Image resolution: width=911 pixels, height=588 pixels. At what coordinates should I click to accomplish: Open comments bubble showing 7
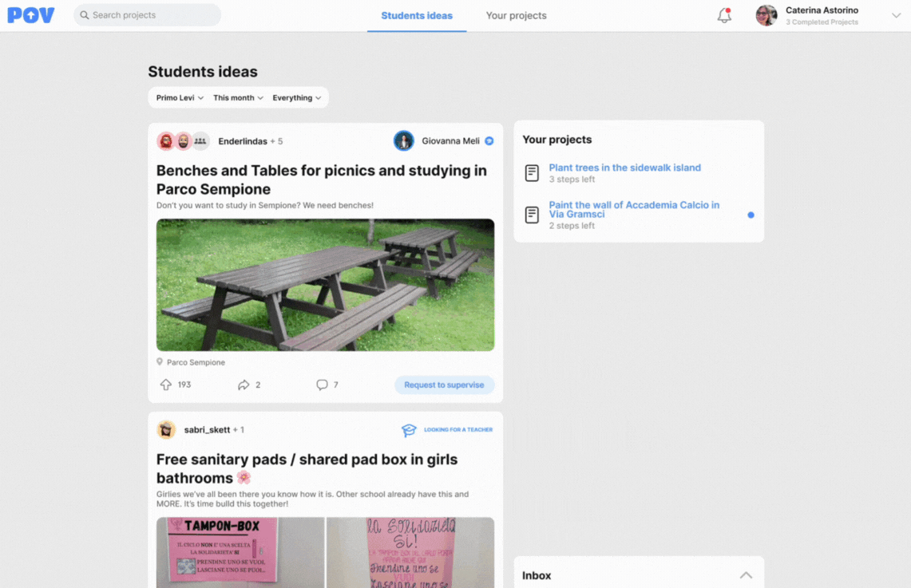322,385
